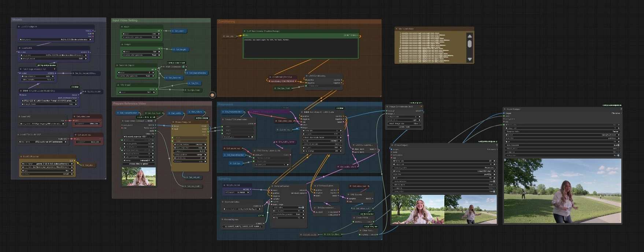Open lora_name dropdown in Load LoRA node
This screenshot has width=644, height=252.
coord(54,55)
